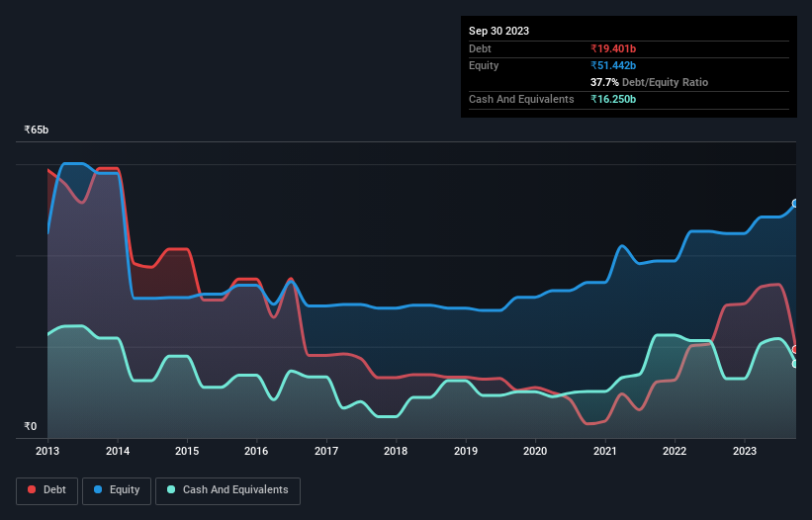Viewport: 812px width, 520px height.
Task: Click the teal Cash endpoint marker
Action: tap(796, 364)
